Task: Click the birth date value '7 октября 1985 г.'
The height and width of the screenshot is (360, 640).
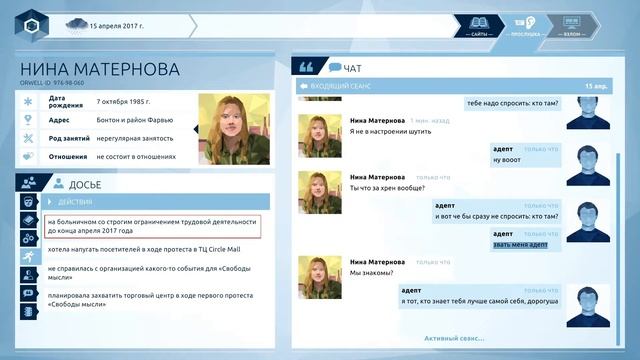Action: tap(123, 102)
